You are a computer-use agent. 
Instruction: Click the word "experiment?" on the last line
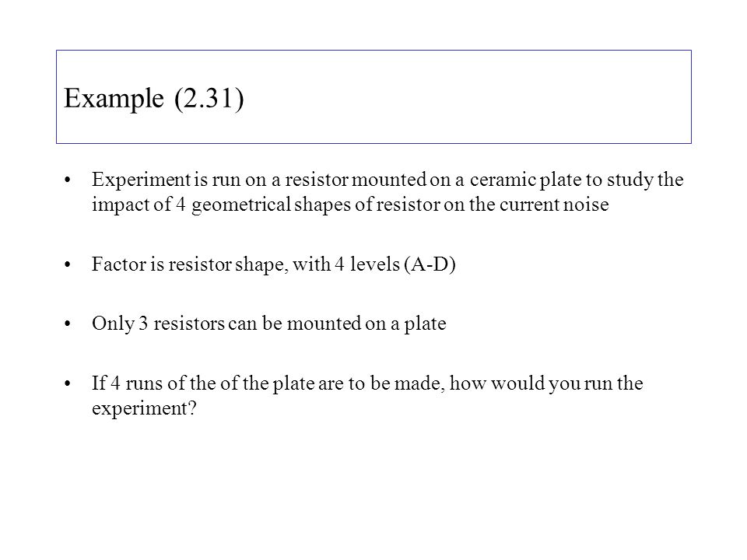tap(144, 409)
